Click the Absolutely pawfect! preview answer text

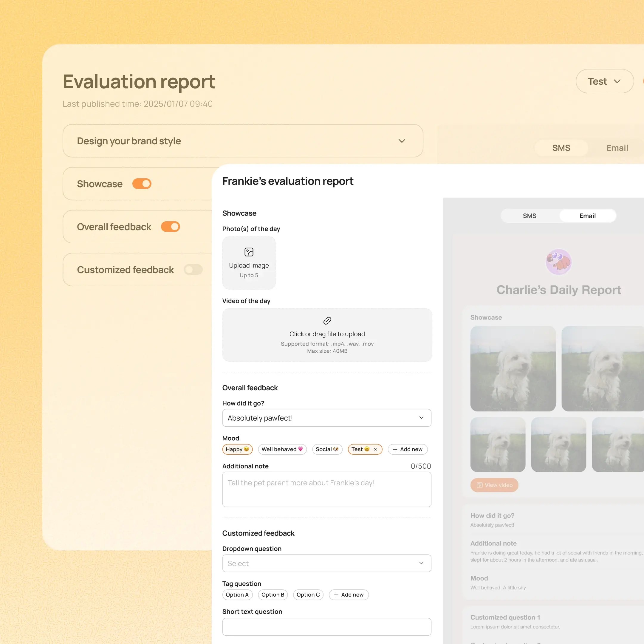coord(492,525)
